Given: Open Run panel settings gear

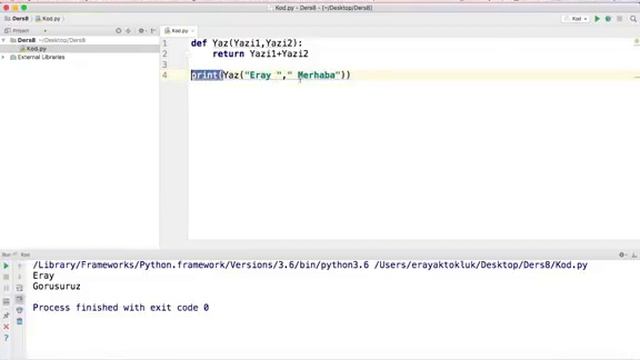Looking at the screenshot, I should tap(622, 255).
